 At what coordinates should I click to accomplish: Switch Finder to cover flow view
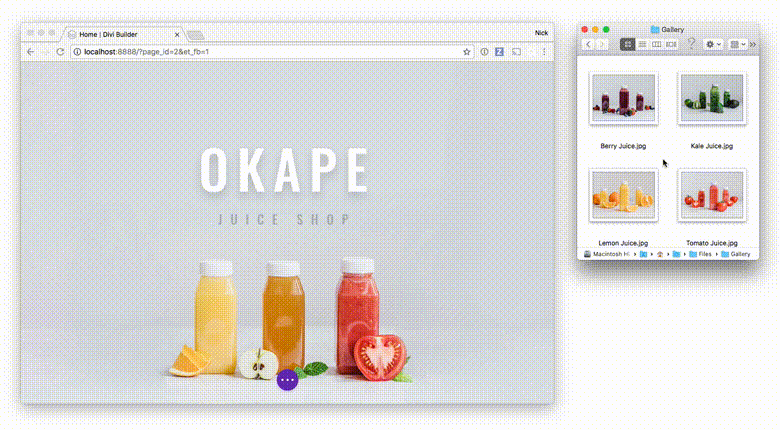[x=671, y=44]
